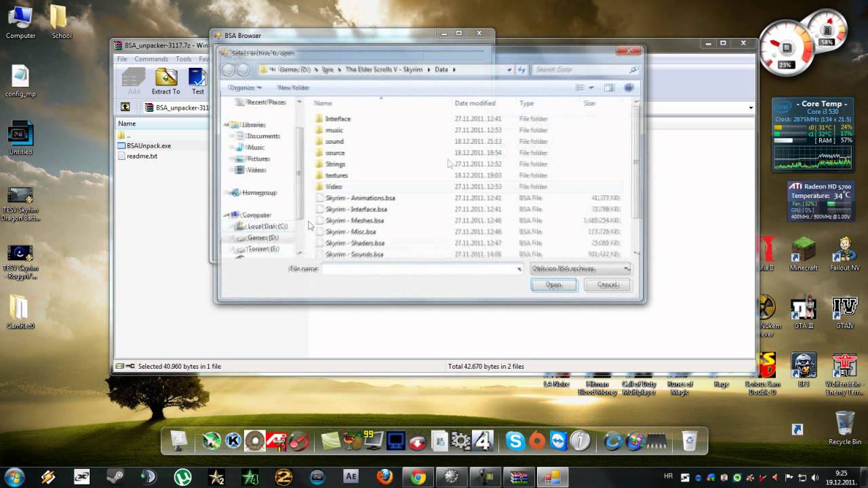Click the help icon in file dialog

point(629,87)
